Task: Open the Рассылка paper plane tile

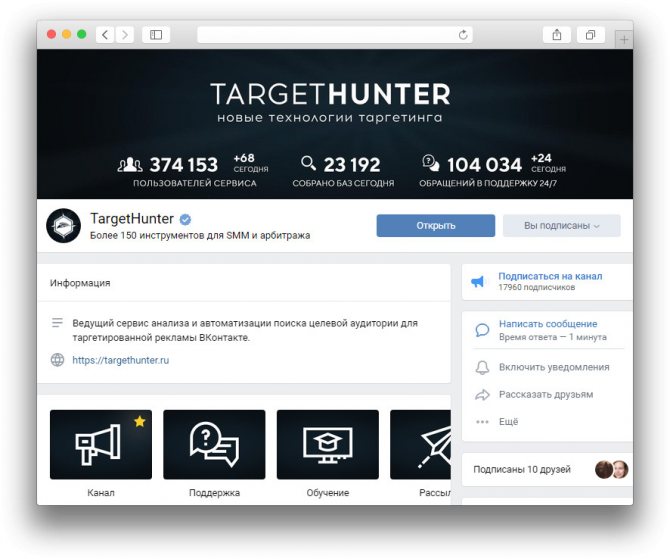Action: 420,444
